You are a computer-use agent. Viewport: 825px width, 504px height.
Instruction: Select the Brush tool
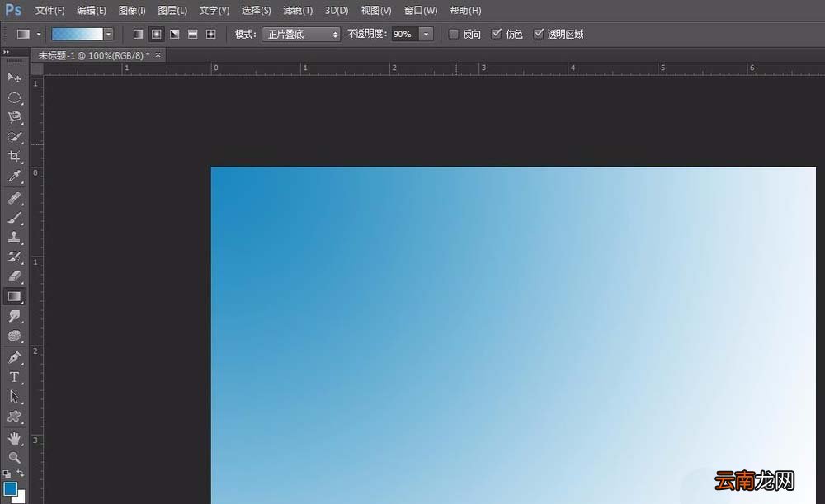point(14,218)
